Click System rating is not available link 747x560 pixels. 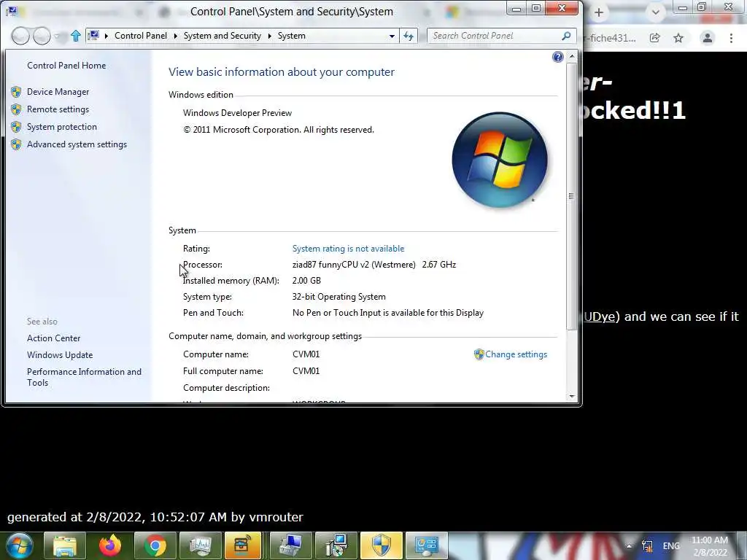click(348, 249)
